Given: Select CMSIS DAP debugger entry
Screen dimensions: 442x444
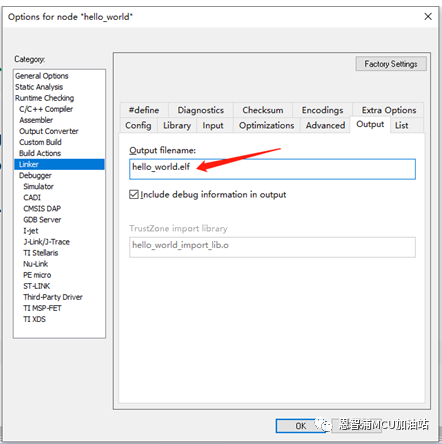Looking at the screenshot, I should click(42, 209).
